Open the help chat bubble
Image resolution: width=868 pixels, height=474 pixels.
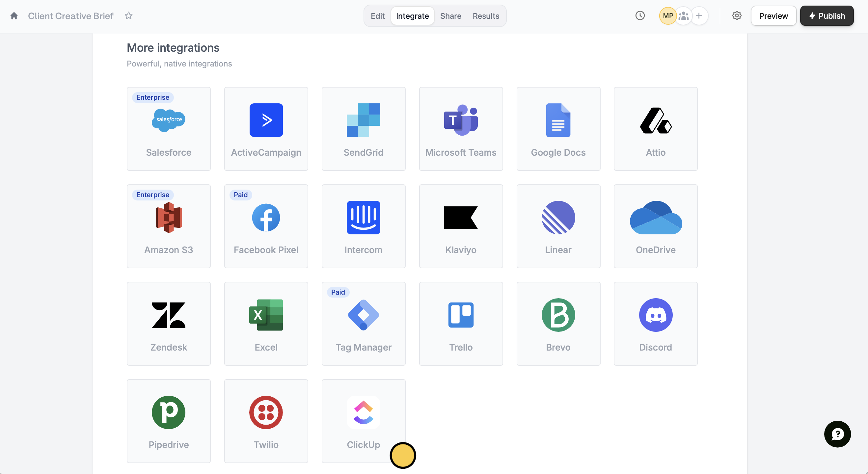click(x=837, y=434)
